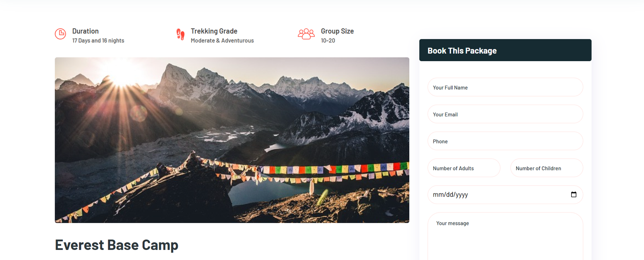
Task: Click the Group Size people icon
Action: [307, 35]
